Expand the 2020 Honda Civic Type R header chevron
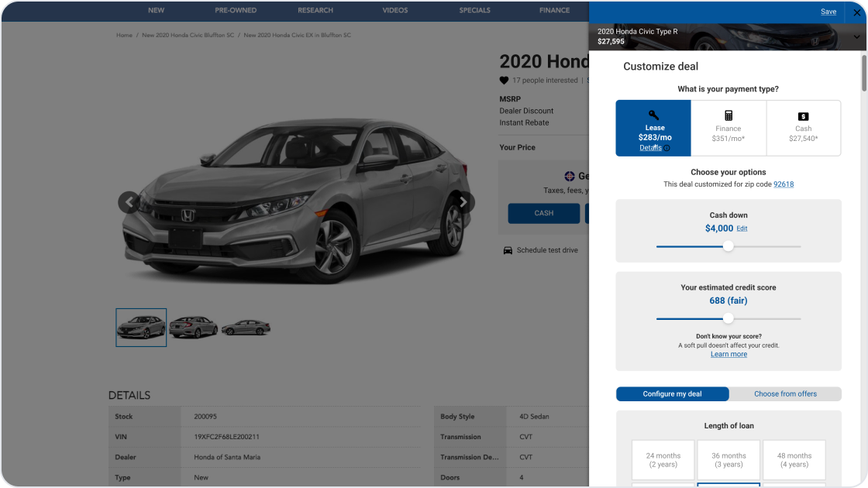868x488 pixels. click(x=856, y=37)
